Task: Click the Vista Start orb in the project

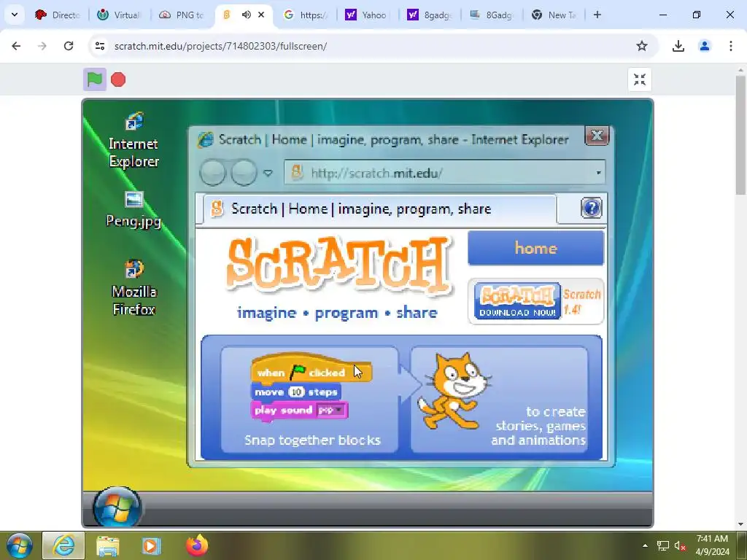Action: [117, 507]
